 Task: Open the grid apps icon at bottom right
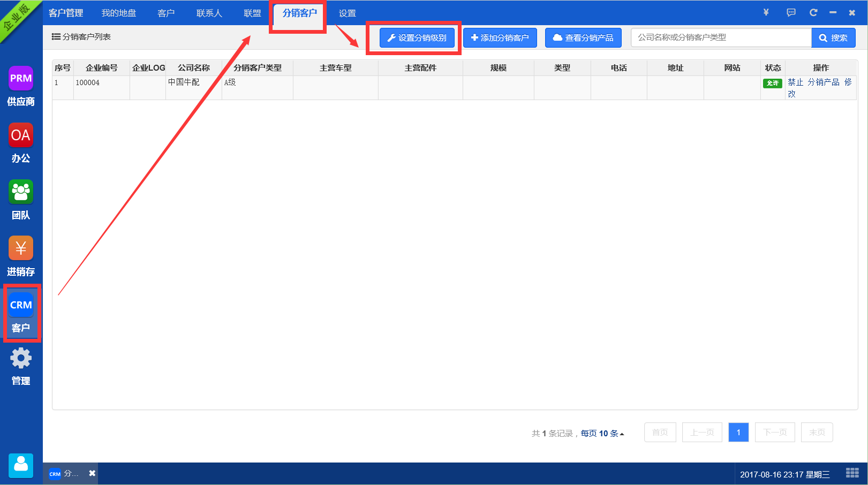click(852, 473)
